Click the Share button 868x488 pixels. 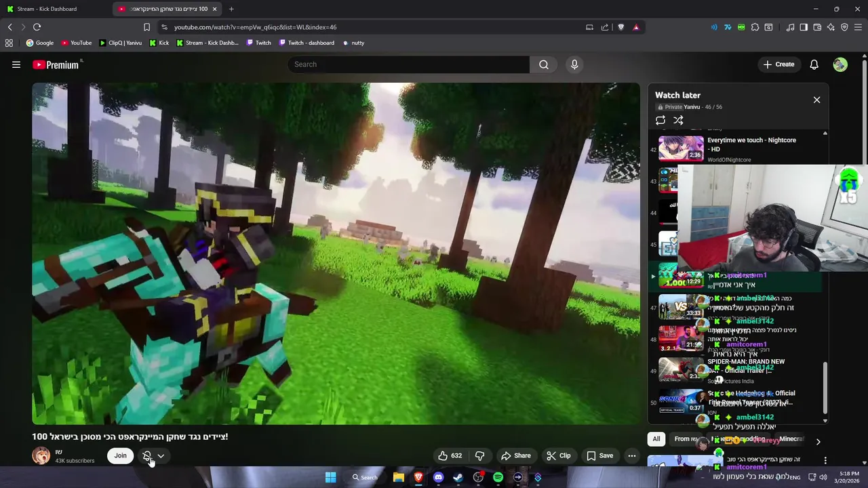click(516, 455)
